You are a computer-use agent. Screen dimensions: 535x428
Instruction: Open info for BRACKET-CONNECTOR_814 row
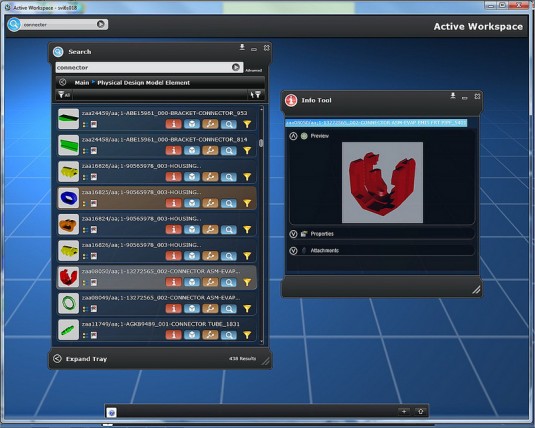[x=174, y=150]
